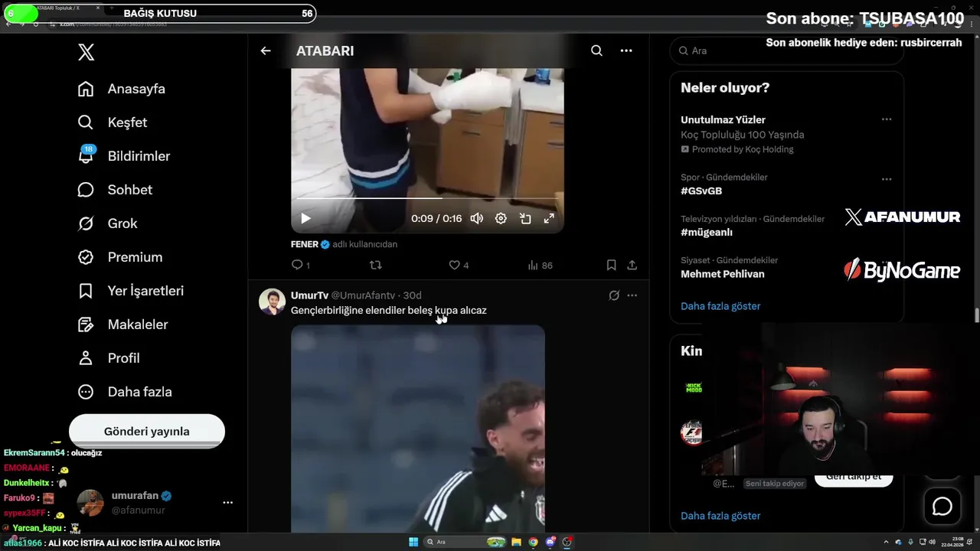Screen dimensions: 980x551
Task: Open Grok explain icon on UmurTv post
Action: pos(614,295)
